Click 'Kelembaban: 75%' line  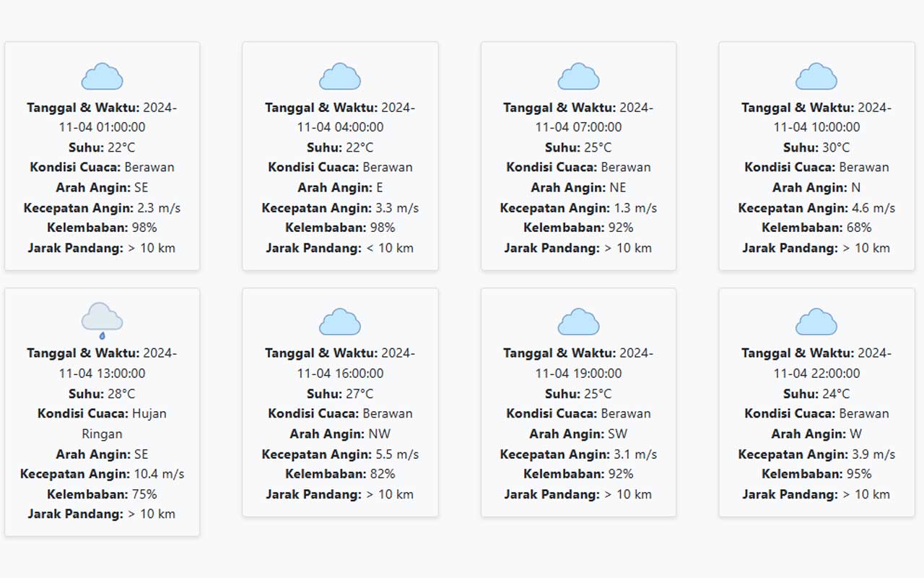point(102,495)
